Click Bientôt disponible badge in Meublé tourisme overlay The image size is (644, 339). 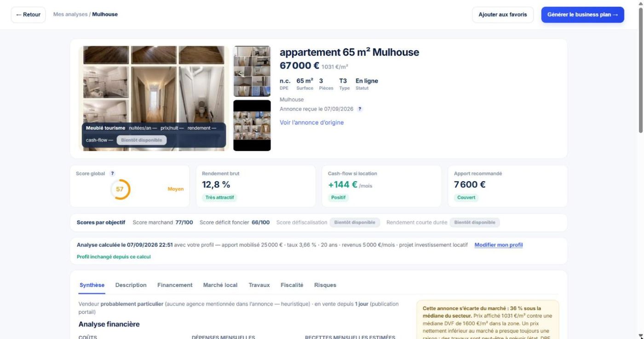click(142, 140)
